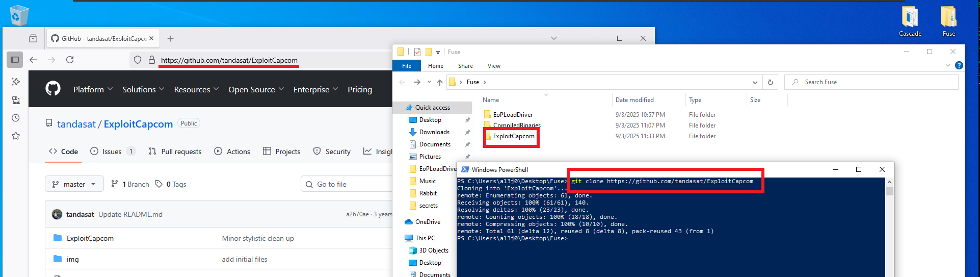Click Explorer's Up one level arrow

[440, 82]
